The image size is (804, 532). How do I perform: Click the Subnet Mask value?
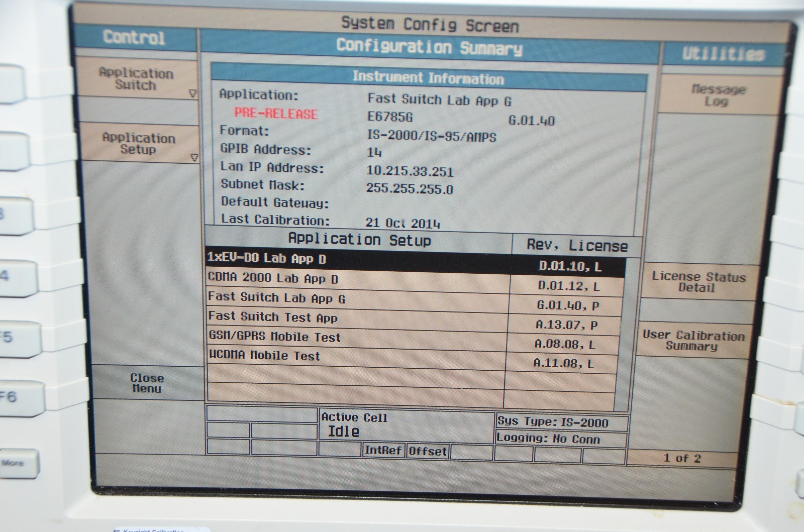(x=410, y=189)
